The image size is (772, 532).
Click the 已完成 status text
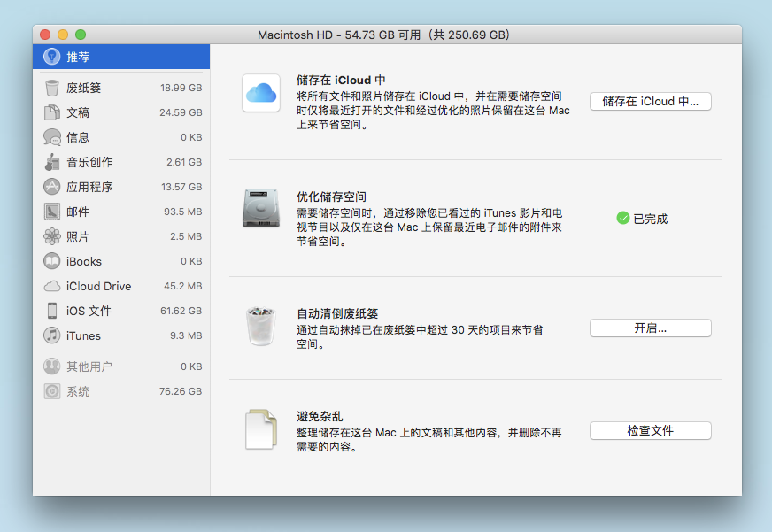click(651, 219)
